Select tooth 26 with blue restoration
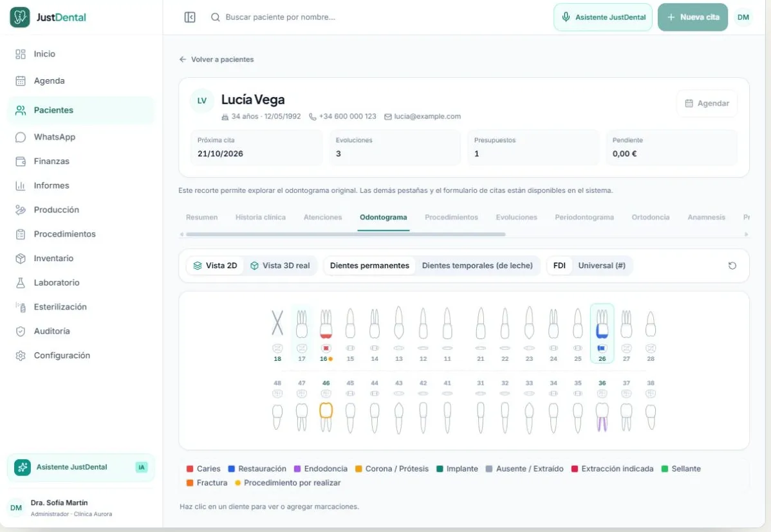 click(x=602, y=334)
